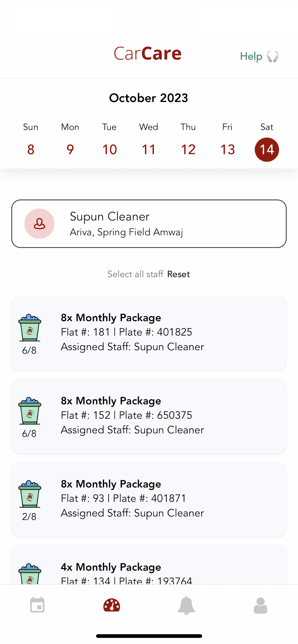This screenshot has width=298, height=644.
Task: Select Tuesday 10 in the week strip
Action: (x=109, y=149)
